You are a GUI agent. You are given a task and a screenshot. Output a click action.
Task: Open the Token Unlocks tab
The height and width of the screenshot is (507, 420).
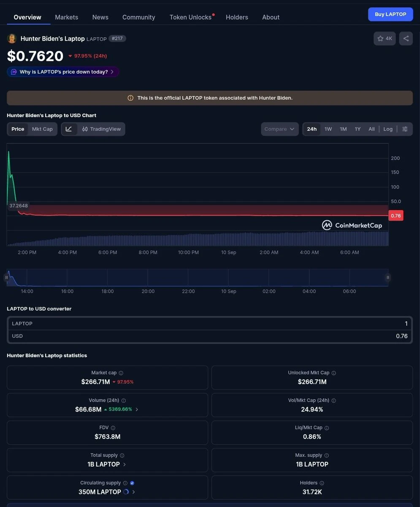191,17
